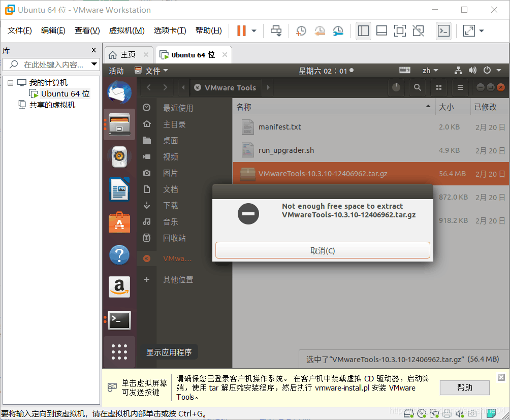Open Terminal from the dock

119,320
